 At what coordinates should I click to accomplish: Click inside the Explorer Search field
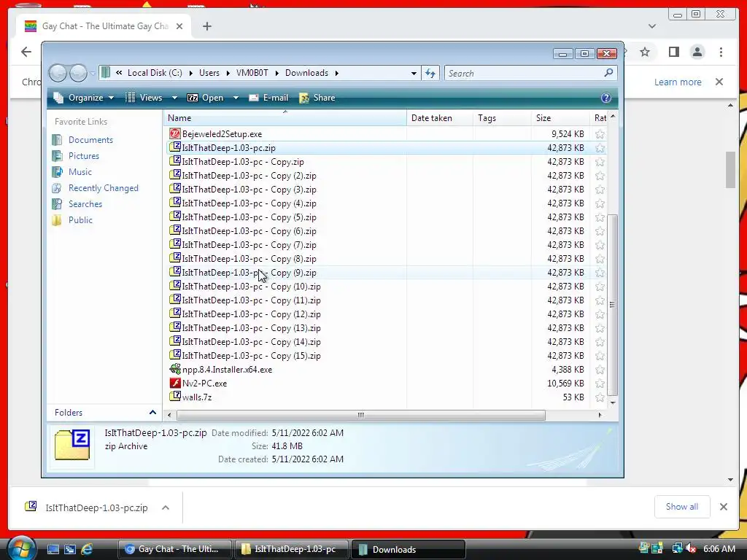524,74
